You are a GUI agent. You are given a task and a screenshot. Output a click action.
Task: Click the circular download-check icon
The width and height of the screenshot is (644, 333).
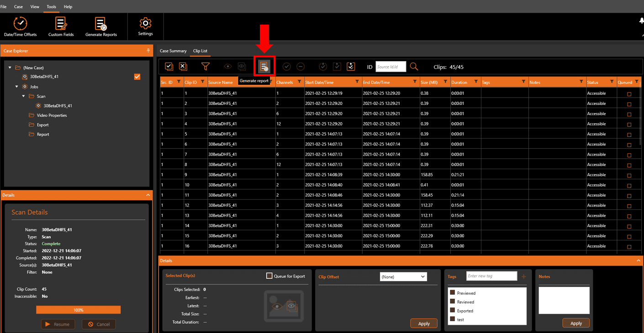[323, 67]
